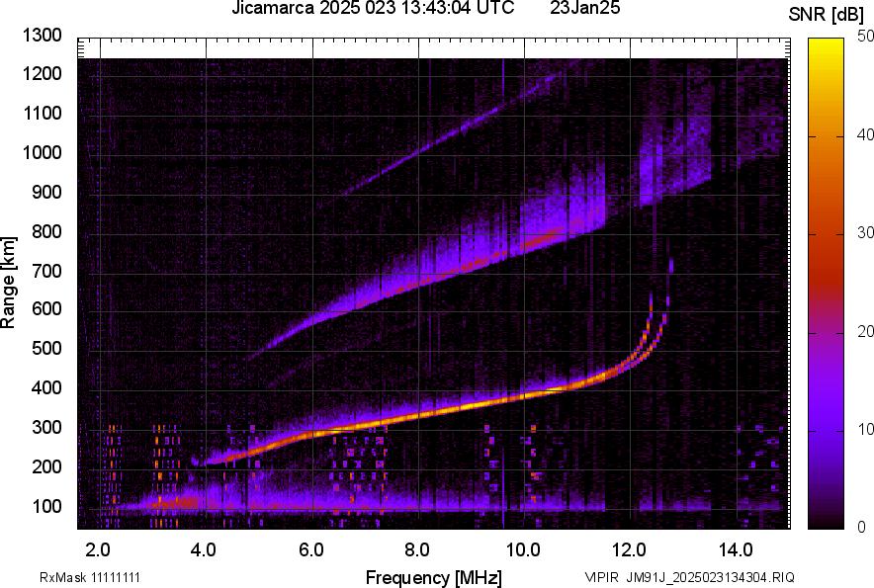The width and height of the screenshot is (874, 588).
Task: Click the title 'Jicamarca 2025 023 13:43:04 UTC'
Action: pyautogui.click(x=373, y=9)
